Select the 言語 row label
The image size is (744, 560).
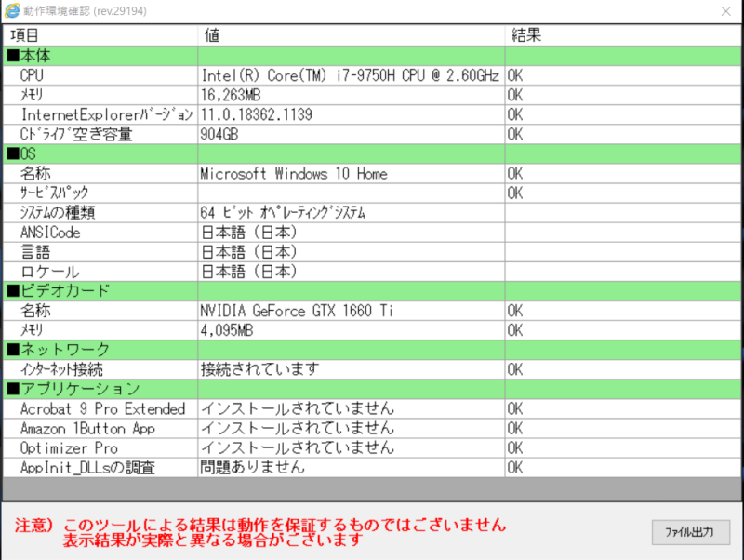(x=35, y=252)
